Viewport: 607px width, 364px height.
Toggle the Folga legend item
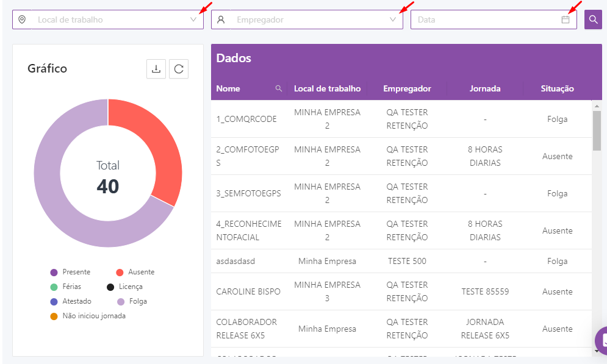(132, 301)
